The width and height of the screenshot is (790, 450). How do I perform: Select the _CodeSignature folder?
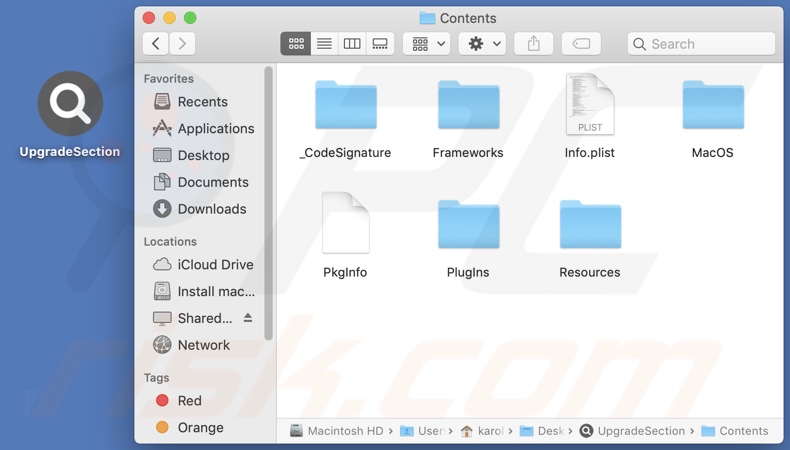coord(345,106)
